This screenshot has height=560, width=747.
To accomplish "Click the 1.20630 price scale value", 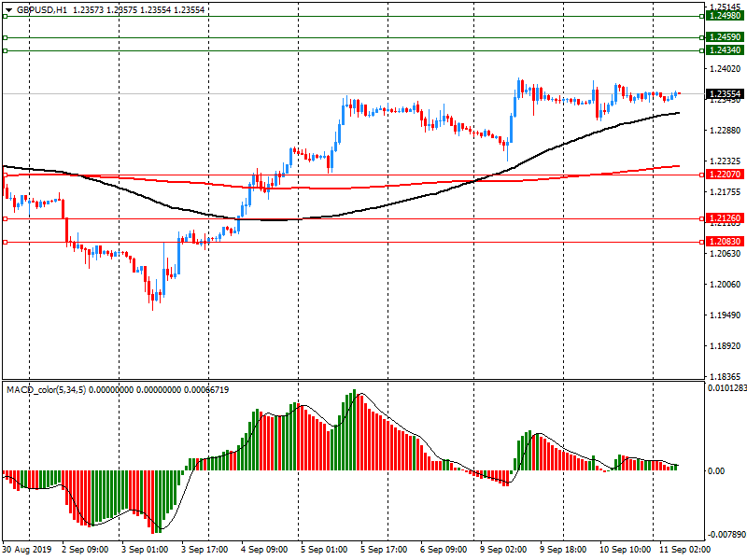I will pyautogui.click(x=726, y=254).
